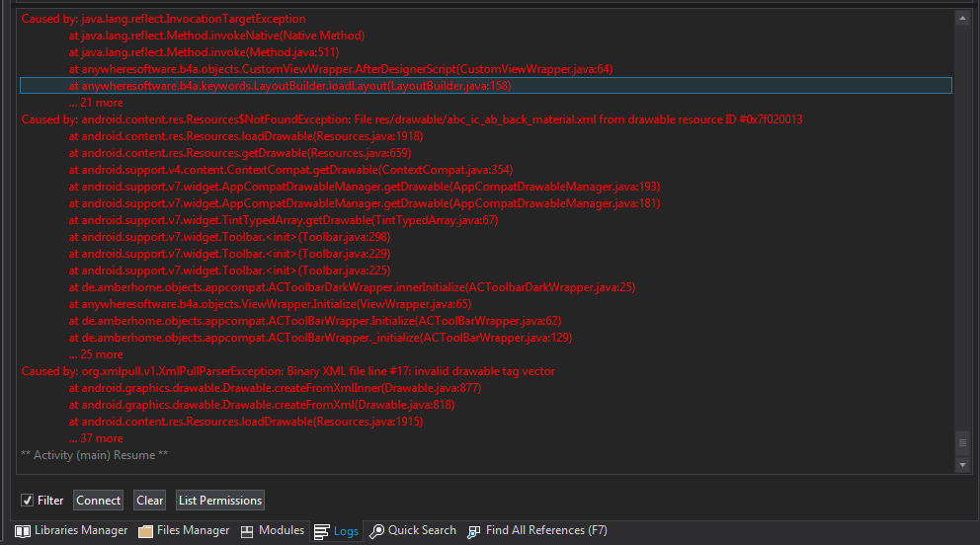Switch to the Logs tab

point(336,531)
